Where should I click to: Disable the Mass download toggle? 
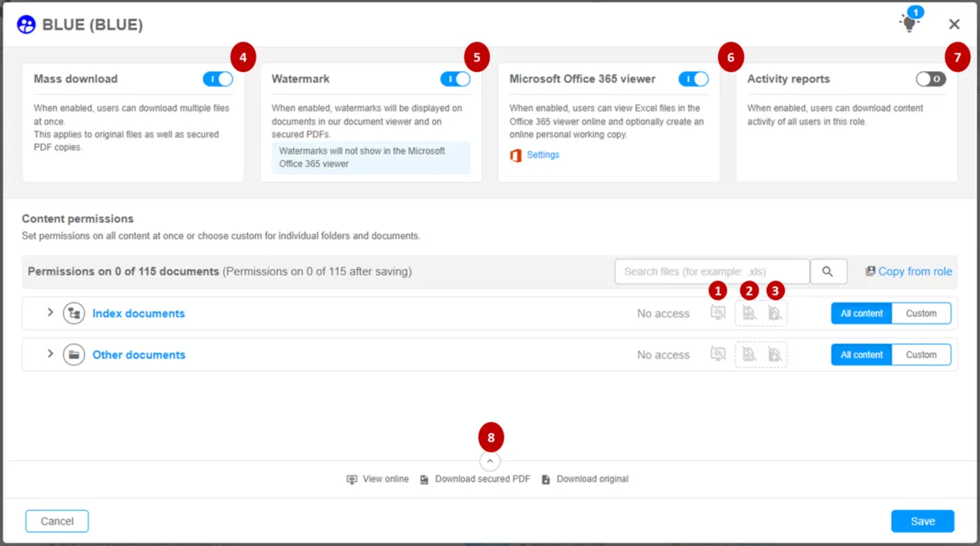point(218,79)
